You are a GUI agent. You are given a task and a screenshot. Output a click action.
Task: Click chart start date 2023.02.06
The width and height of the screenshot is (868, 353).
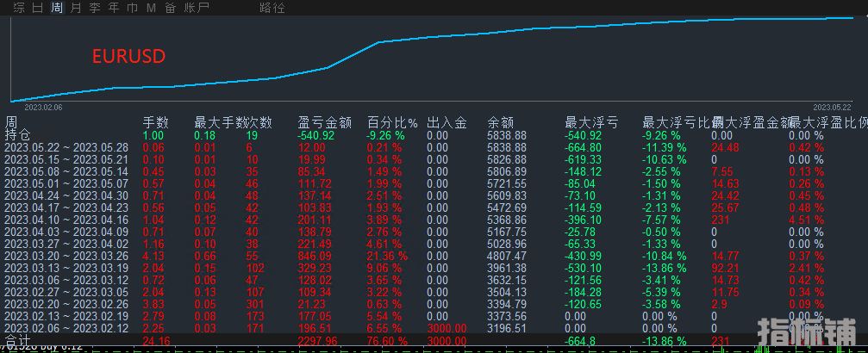(x=43, y=107)
